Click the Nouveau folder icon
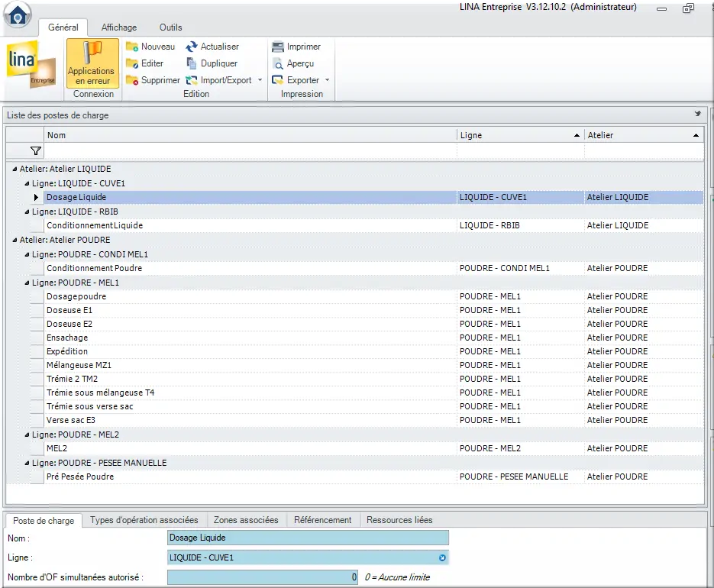The width and height of the screenshot is (714, 588). (x=132, y=47)
